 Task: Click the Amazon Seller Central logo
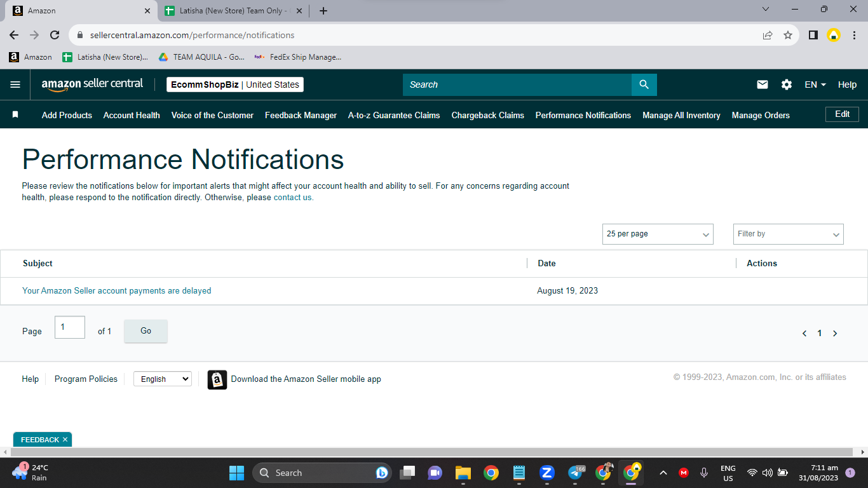[92, 85]
